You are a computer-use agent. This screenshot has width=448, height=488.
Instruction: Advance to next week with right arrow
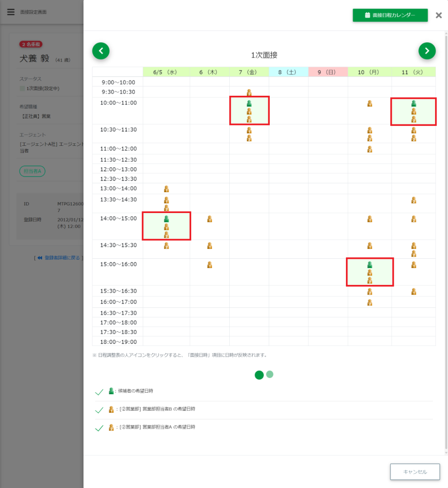427,51
